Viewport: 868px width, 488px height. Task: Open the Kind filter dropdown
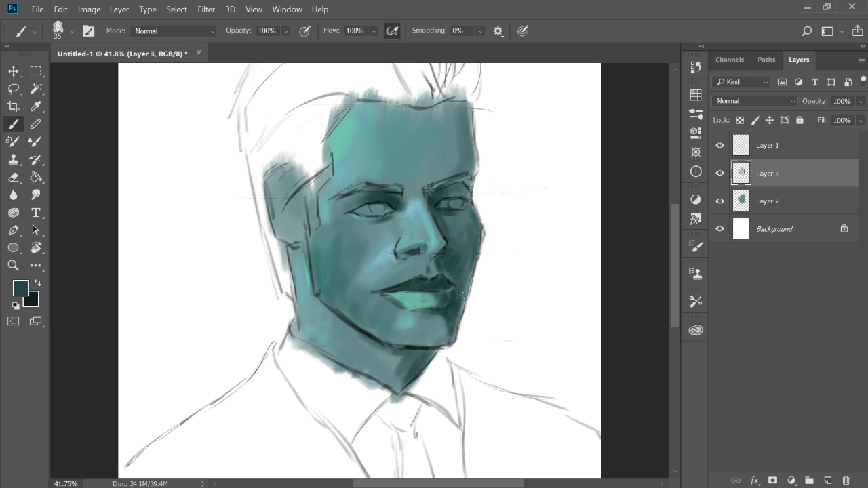(x=742, y=82)
